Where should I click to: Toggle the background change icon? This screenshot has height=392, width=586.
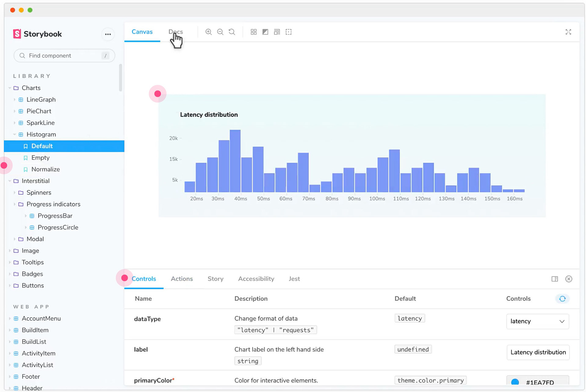pos(265,32)
